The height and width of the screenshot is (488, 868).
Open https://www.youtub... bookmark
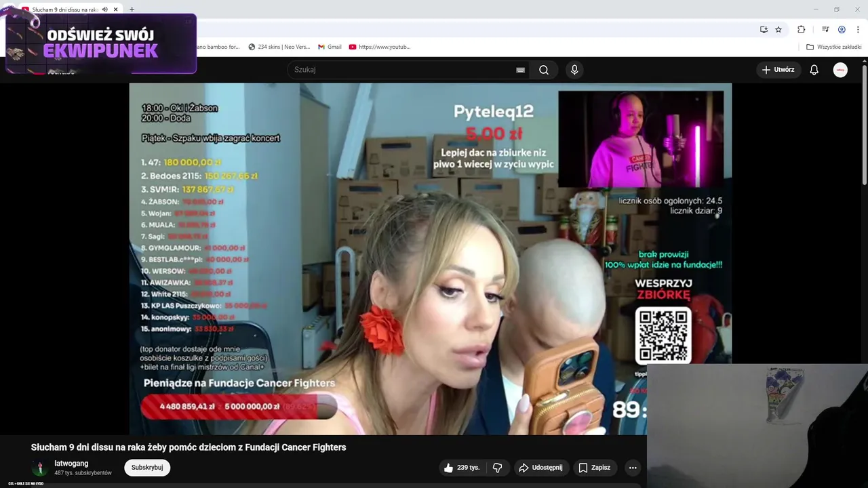click(379, 47)
